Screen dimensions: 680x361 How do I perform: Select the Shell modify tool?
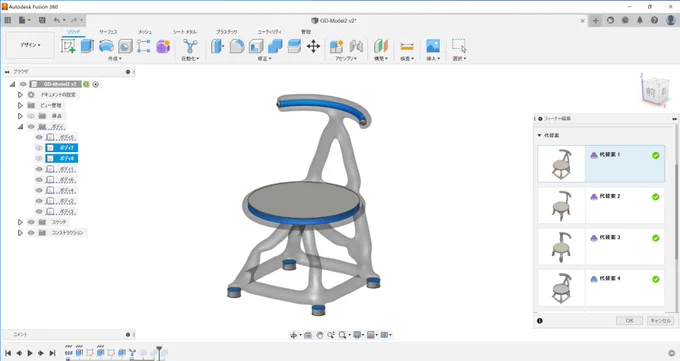coord(256,46)
